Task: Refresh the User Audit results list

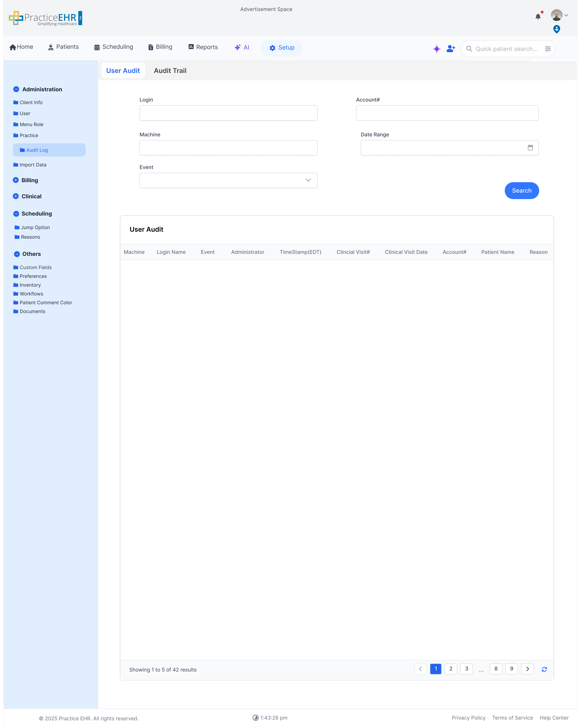Action: pos(544,669)
